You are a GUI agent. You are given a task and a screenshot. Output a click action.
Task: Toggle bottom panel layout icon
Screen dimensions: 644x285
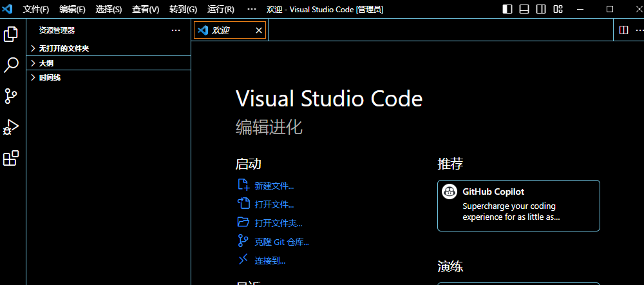(524, 9)
